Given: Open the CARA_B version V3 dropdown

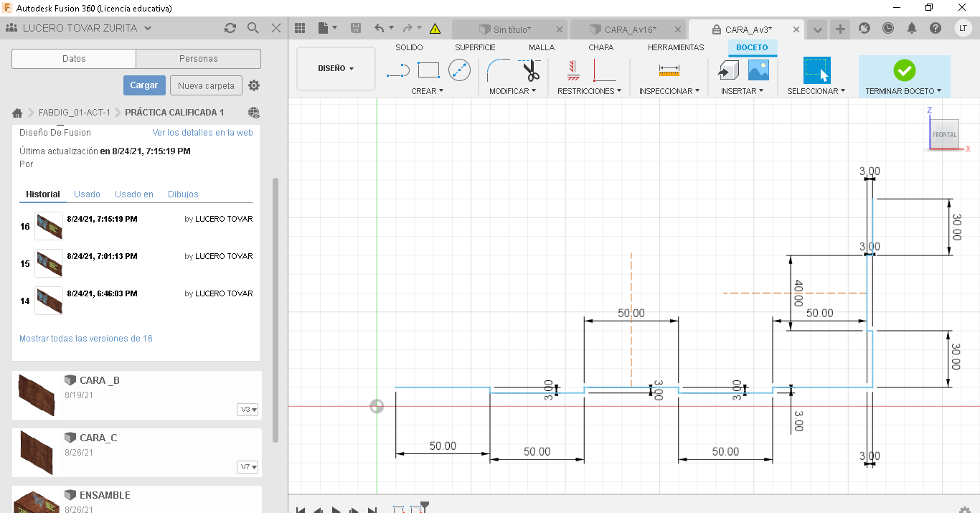Looking at the screenshot, I should coord(248,409).
